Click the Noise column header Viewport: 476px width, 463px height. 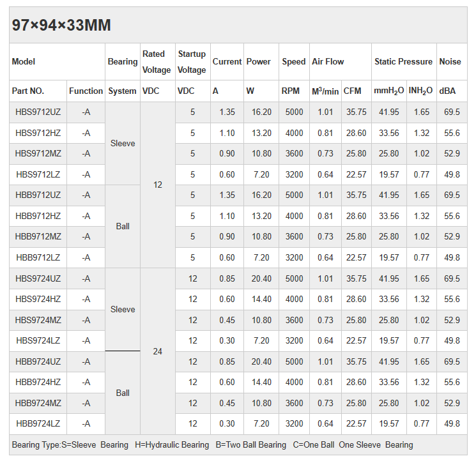tap(450, 62)
